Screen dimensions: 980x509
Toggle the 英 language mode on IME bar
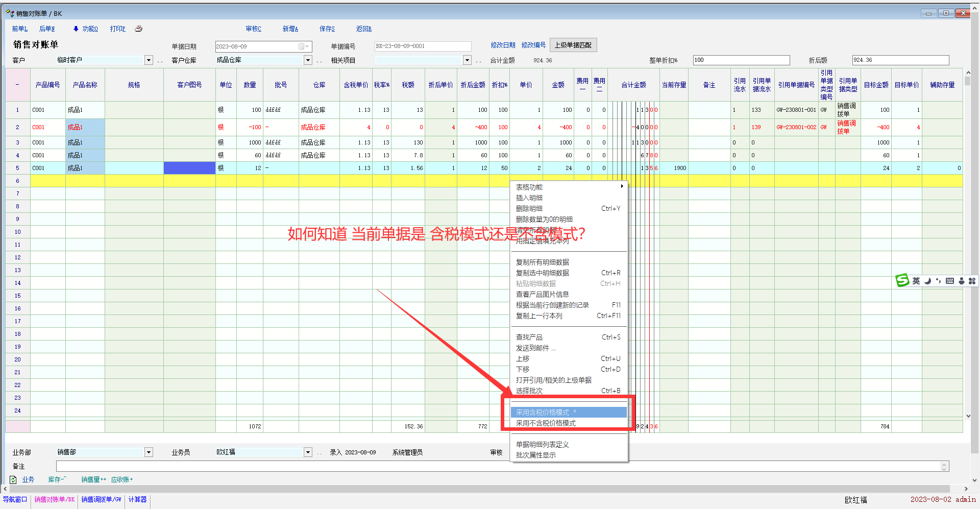click(x=916, y=281)
